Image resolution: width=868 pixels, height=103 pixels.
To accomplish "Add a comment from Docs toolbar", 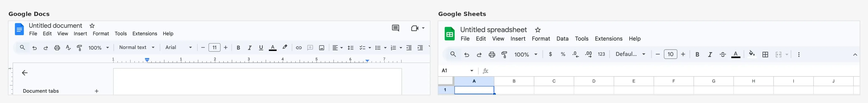I will (x=310, y=48).
